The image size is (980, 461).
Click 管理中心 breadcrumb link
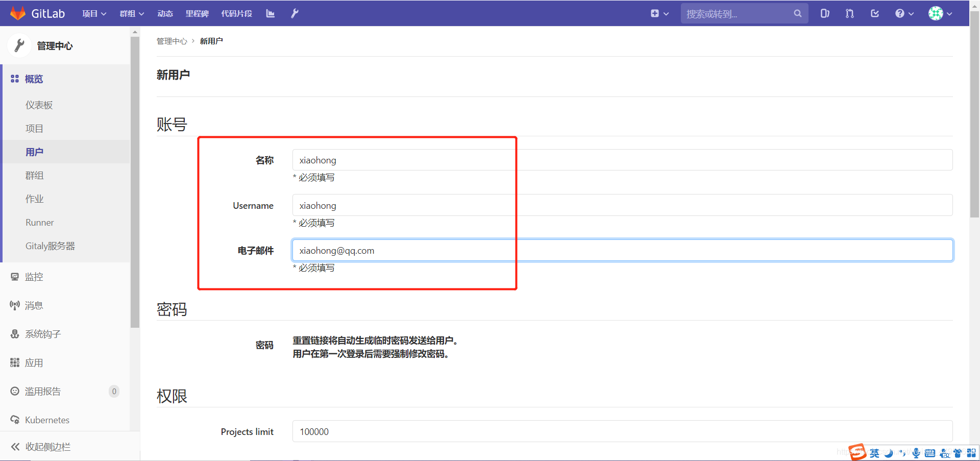[x=172, y=41]
